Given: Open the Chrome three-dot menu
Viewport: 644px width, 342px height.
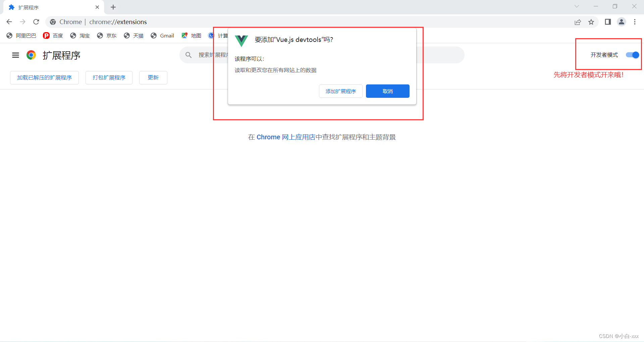Looking at the screenshot, I should click(x=635, y=22).
